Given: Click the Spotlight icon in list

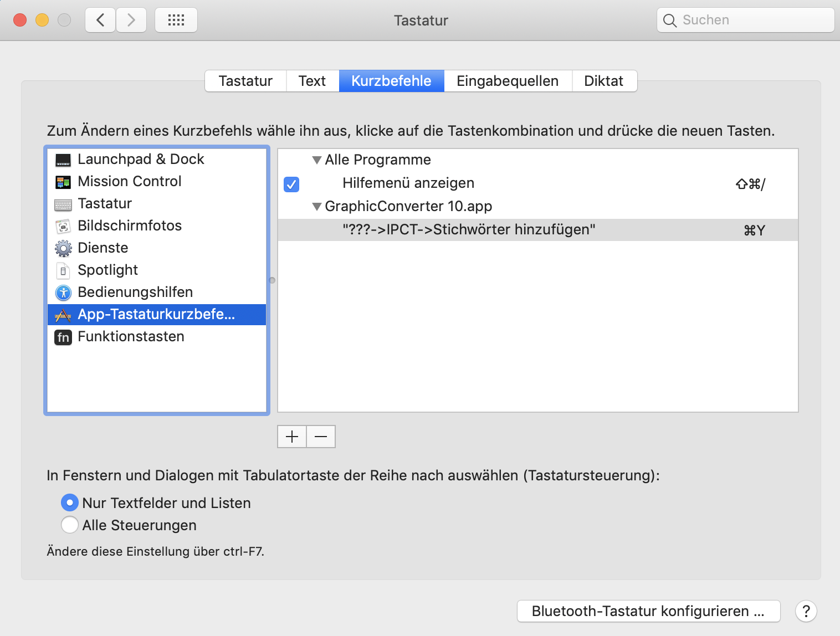Looking at the screenshot, I should pos(63,271).
